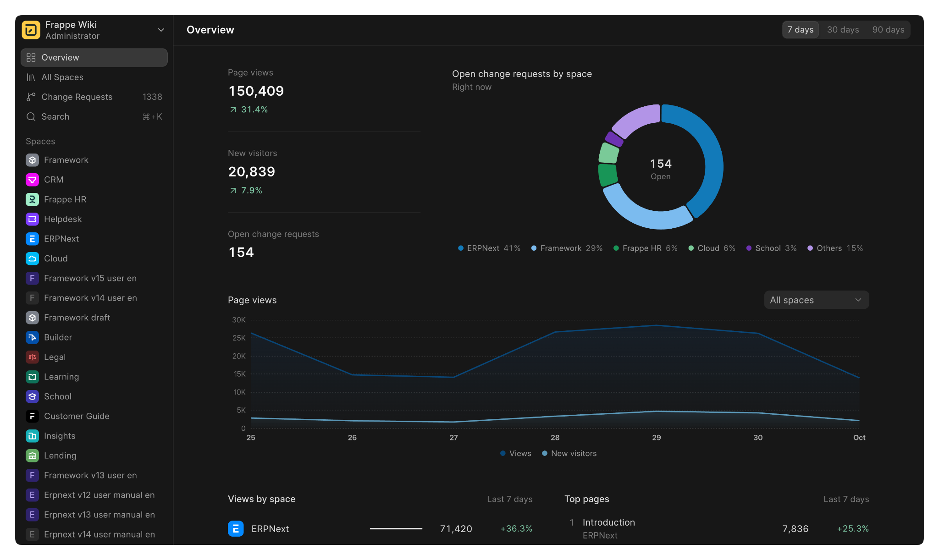The image size is (939, 560).
Task: Switch to the 30 days range
Action: click(x=843, y=30)
